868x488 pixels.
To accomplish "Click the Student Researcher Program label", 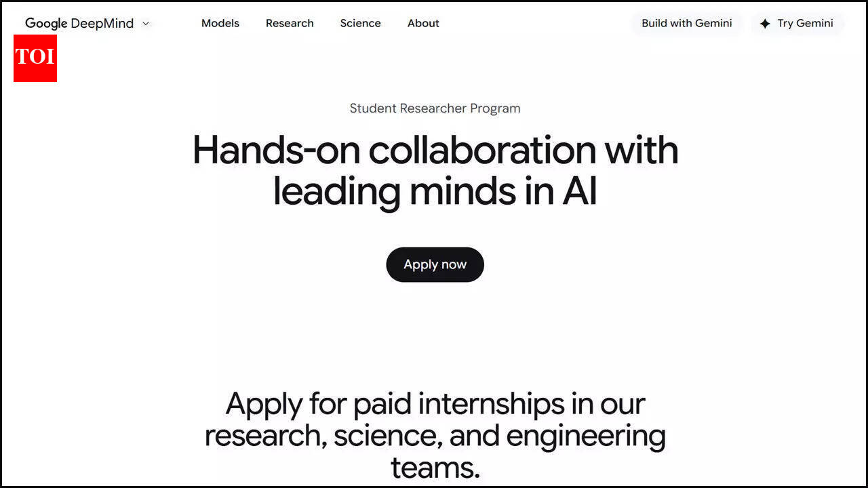I will 435,108.
